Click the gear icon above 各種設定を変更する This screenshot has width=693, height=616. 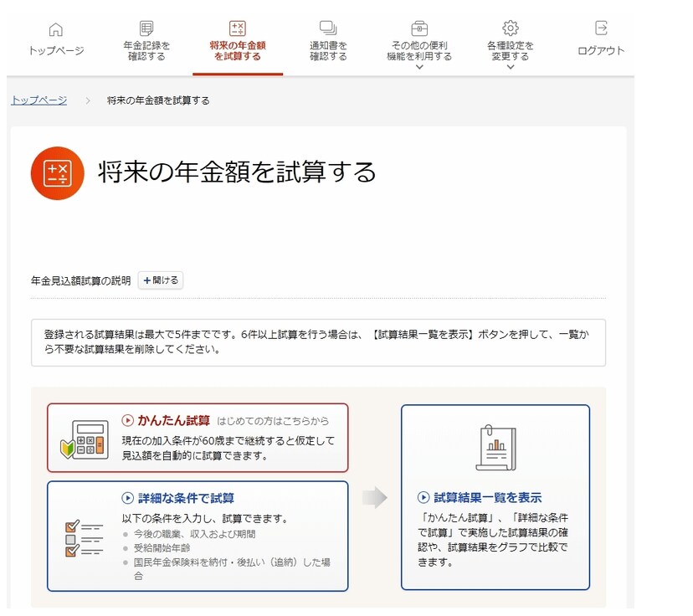pyautogui.click(x=510, y=28)
